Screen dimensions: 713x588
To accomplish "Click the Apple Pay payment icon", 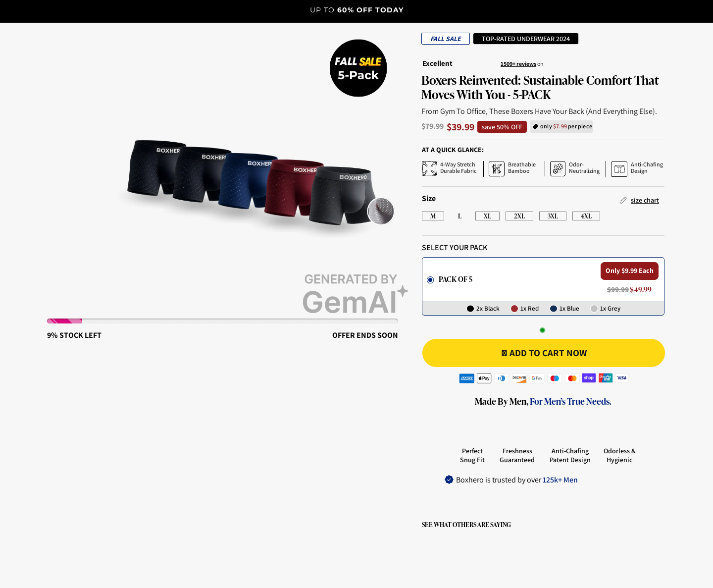I will (x=484, y=378).
